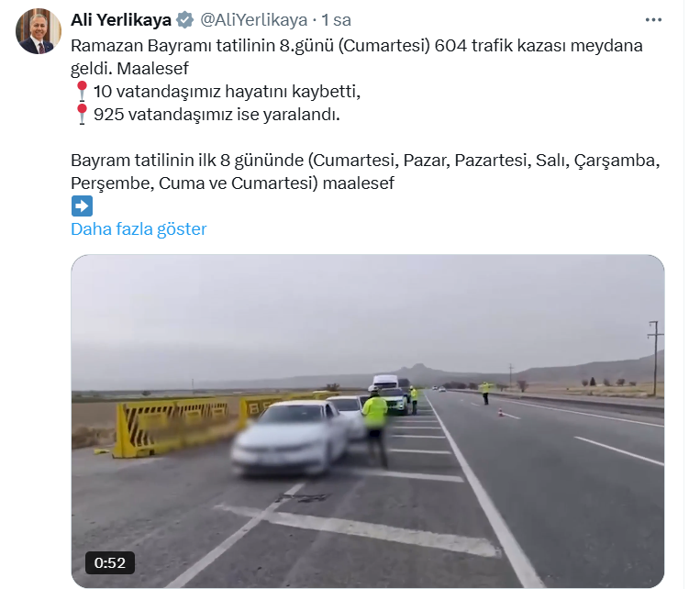
Task: Expand tweet with 'Daha fazla göster'
Action: [x=139, y=229]
